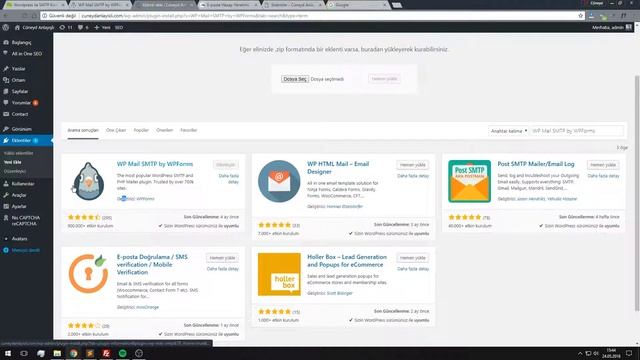Image resolution: width=640 pixels, height=360 pixels.
Task: Open Chrome in the Windows taskbar
Action: [x=73, y=353]
